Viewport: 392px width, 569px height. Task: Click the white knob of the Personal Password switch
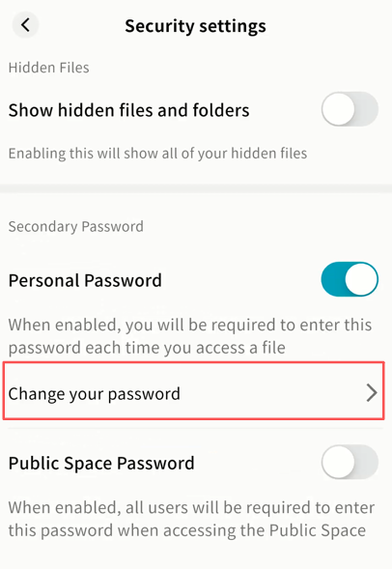point(361,279)
